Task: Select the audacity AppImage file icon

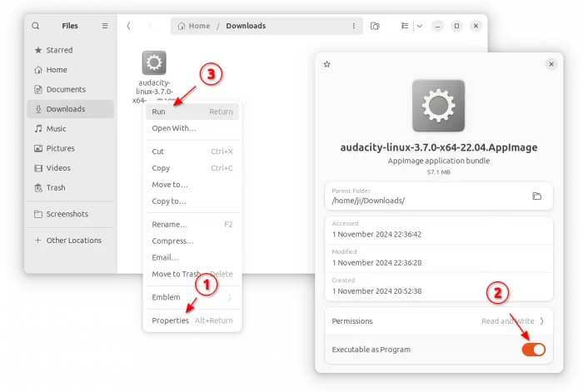Action: point(154,62)
